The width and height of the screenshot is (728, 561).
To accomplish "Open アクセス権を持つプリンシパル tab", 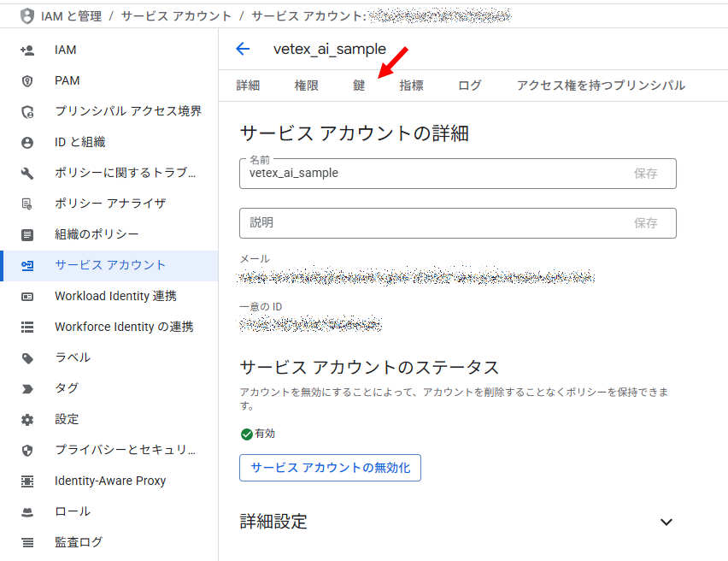I will coord(601,86).
